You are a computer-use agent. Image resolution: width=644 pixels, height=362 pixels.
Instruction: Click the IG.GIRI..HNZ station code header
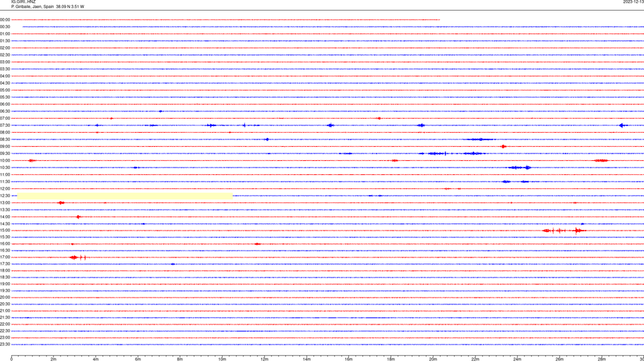pos(23,2)
